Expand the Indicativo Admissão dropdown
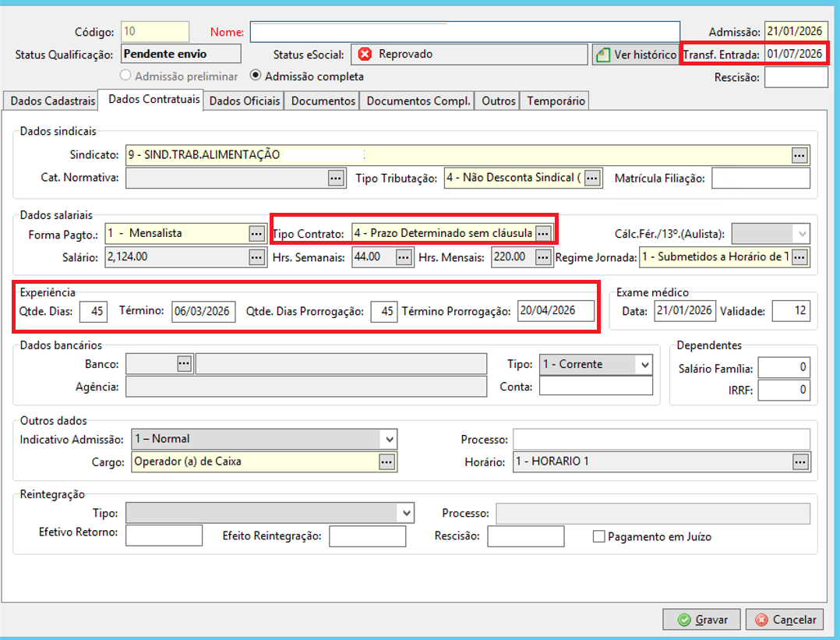840x640 pixels. tap(390, 440)
